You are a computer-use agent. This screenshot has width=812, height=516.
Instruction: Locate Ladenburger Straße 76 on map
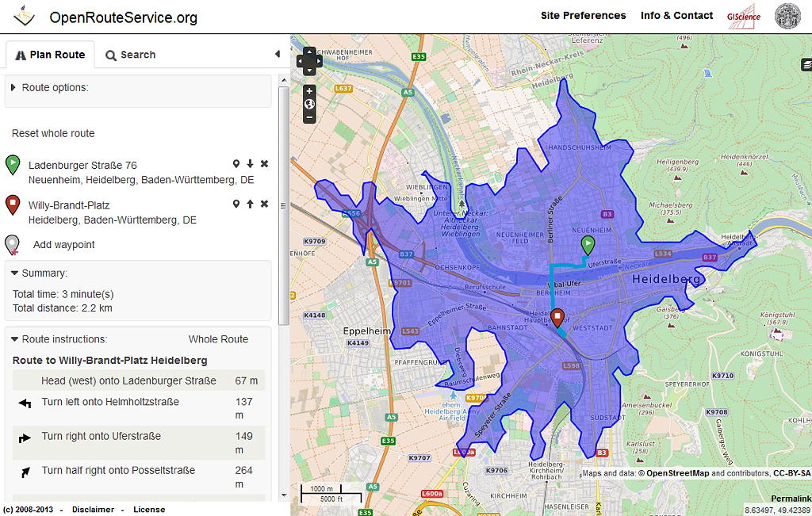pyautogui.click(x=236, y=163)
